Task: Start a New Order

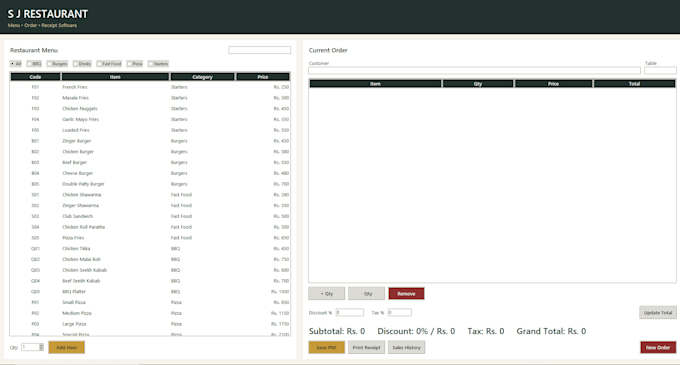Action: pos(658,347)
